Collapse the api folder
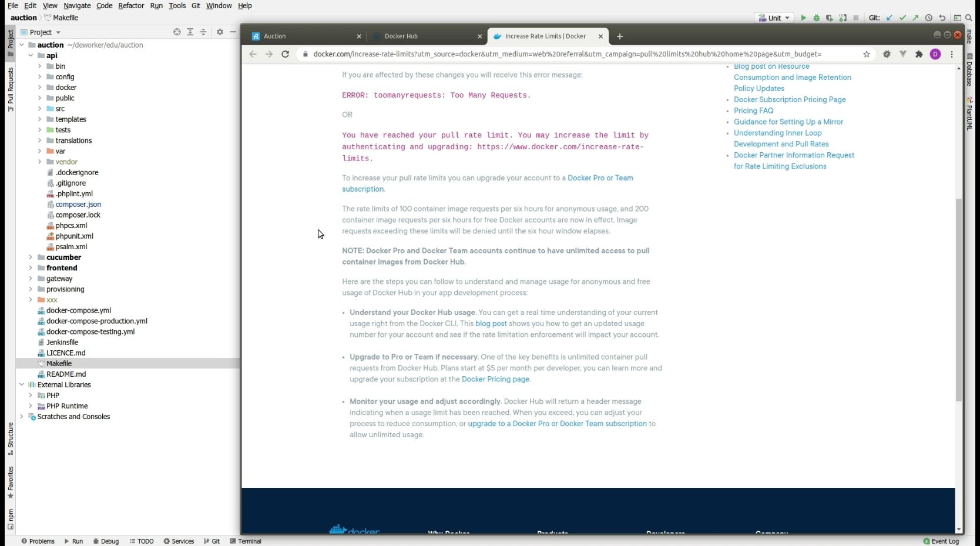 31,55
